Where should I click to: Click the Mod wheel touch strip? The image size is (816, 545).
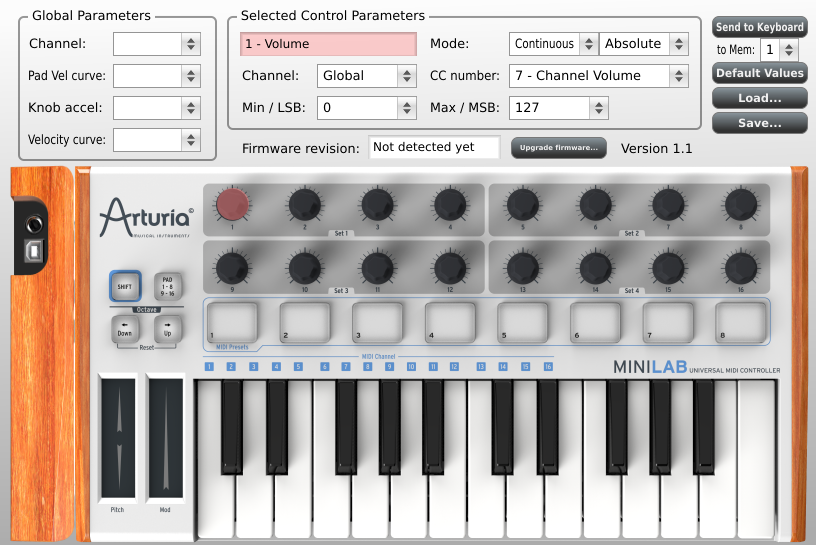(x=165, y=438)
